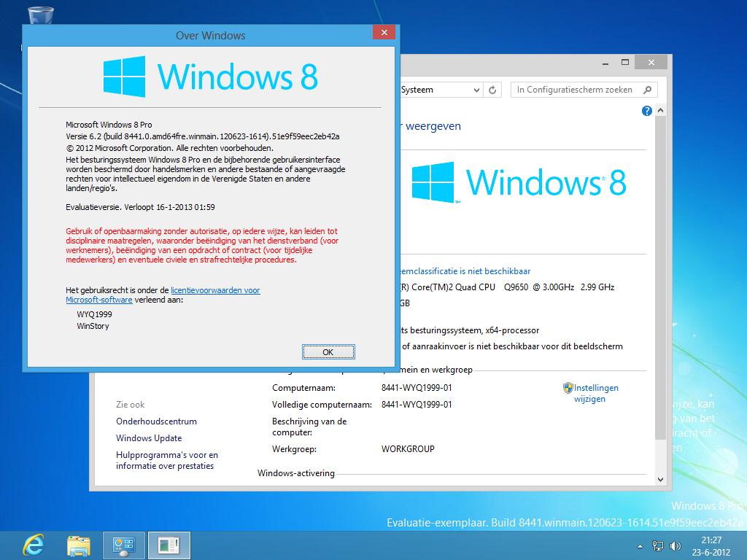Close the Over Windows dialog

click(384, 32)
